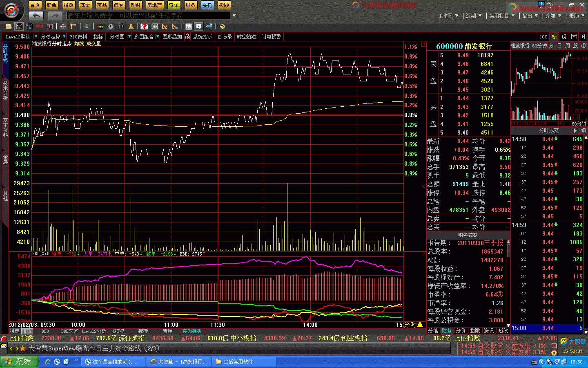588x368 pixels.
Task: Open the folder icon in toolbar
Action: tap(8, 27)
